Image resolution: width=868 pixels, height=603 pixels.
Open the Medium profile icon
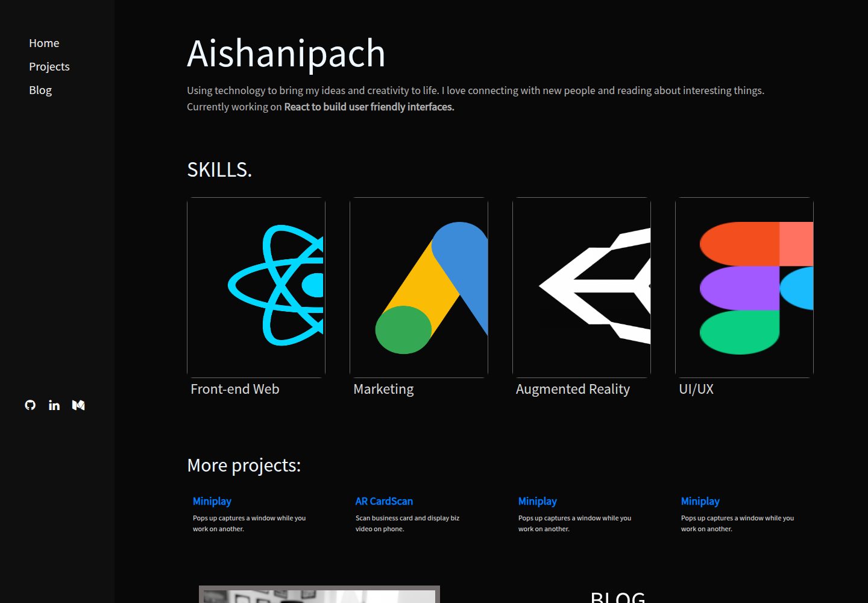(x=78, y=405)
